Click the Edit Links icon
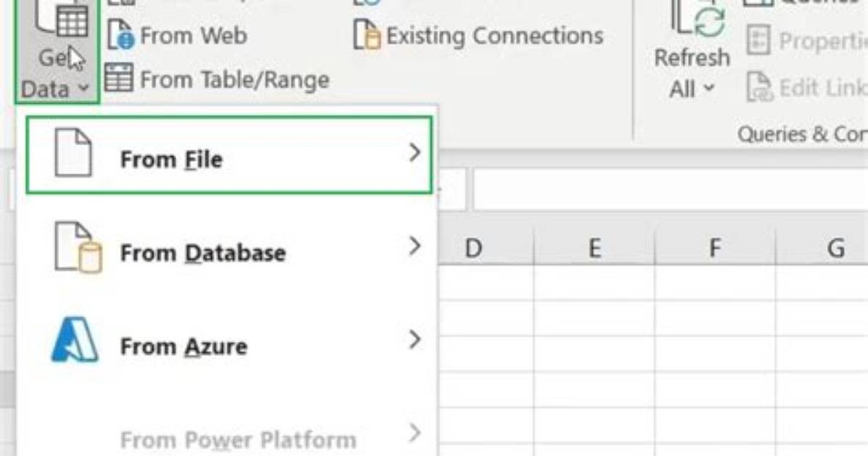This screenshot has height=456, width=868. click(758, 87)
